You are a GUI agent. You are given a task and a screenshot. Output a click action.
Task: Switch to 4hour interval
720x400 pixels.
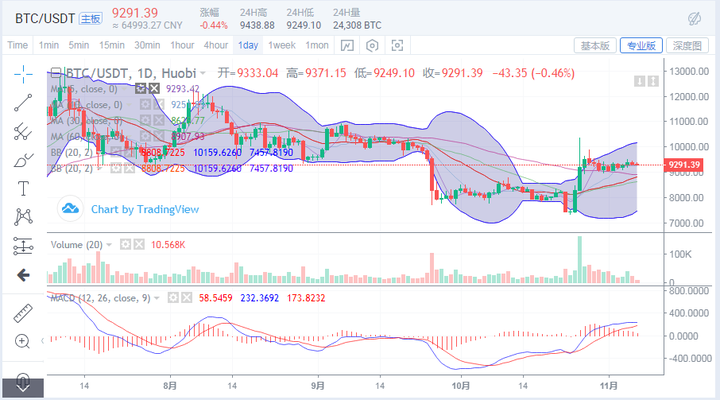coord(216,45)
